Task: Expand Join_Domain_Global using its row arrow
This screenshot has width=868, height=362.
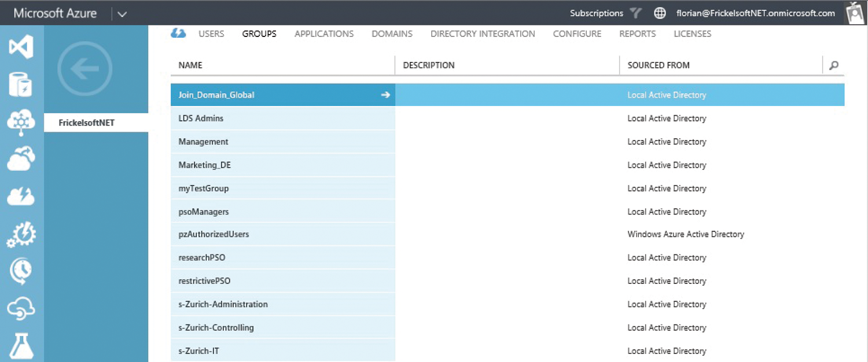Action: [385, 94]
